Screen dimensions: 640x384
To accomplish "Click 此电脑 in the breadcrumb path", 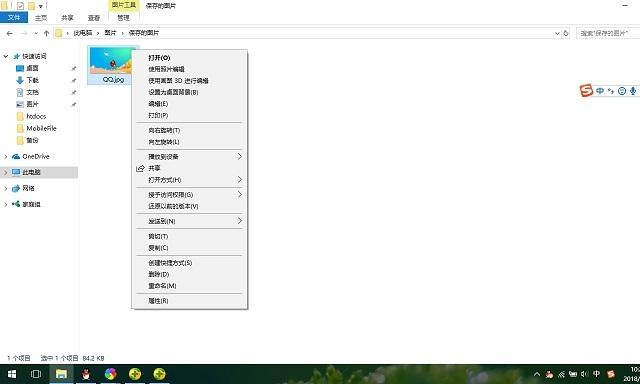I will pyautogui.click(x=83, y=33).
